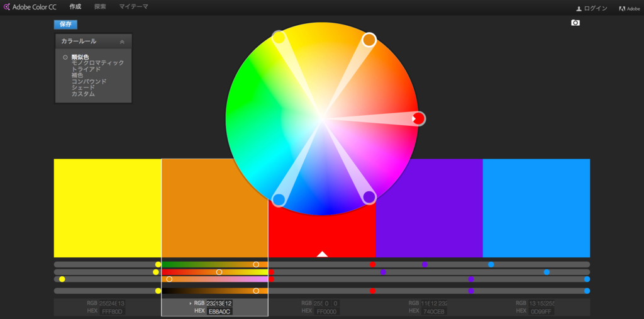Click the yellow swatch's blue channel slider dot
Image resolution: width=644 pixels, height=319 pixels.
(62, 279)
